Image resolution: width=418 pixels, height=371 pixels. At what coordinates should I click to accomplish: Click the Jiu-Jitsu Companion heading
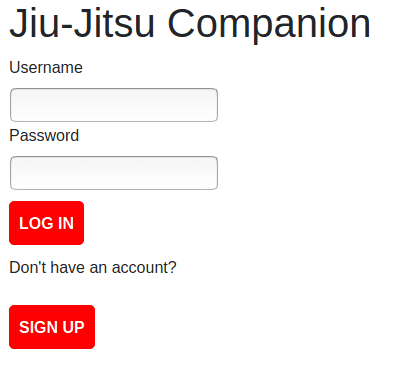coord(190,24)
